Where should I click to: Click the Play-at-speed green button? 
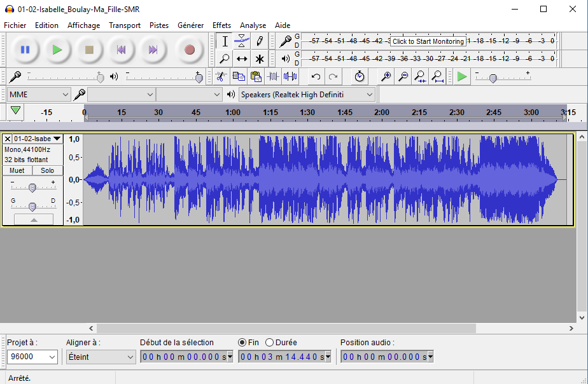pos(462,77)
